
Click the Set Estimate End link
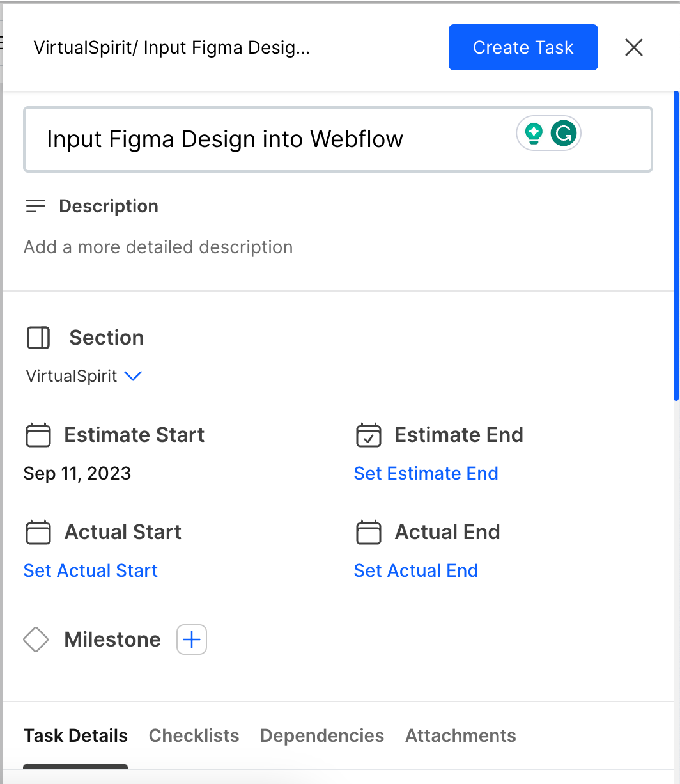pyautogui.click(x=426, y=474)
